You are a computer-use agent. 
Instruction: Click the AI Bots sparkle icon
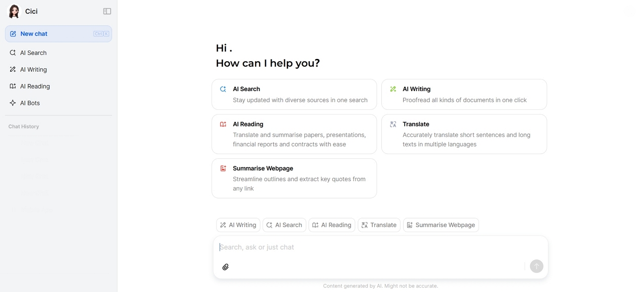point(13,103)
